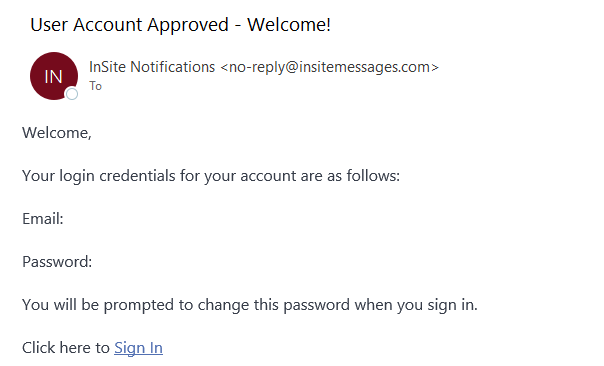Click the word Approved in the subject

(x=188, y=25)
